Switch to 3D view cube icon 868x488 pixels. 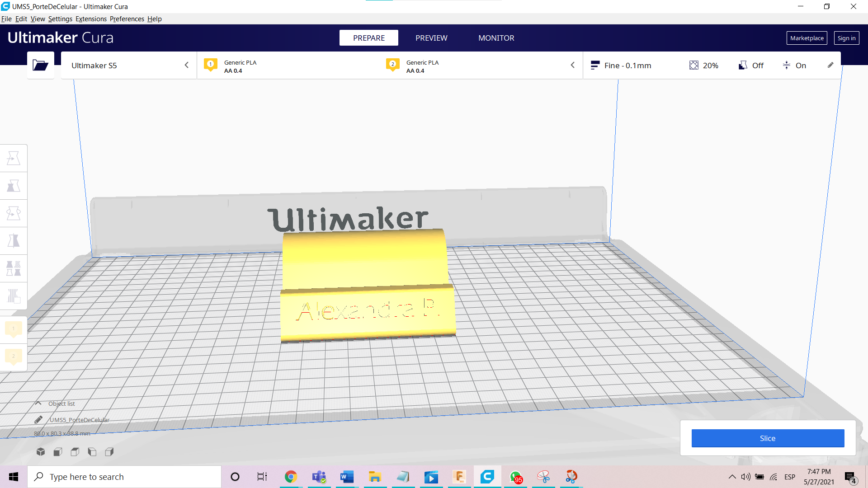click(41, 452)
